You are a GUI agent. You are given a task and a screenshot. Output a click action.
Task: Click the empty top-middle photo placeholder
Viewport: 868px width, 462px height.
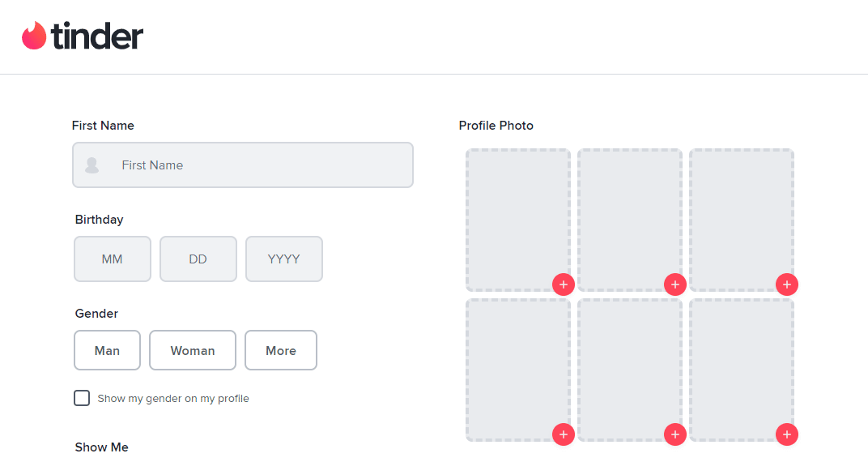(x=630, y=220)
